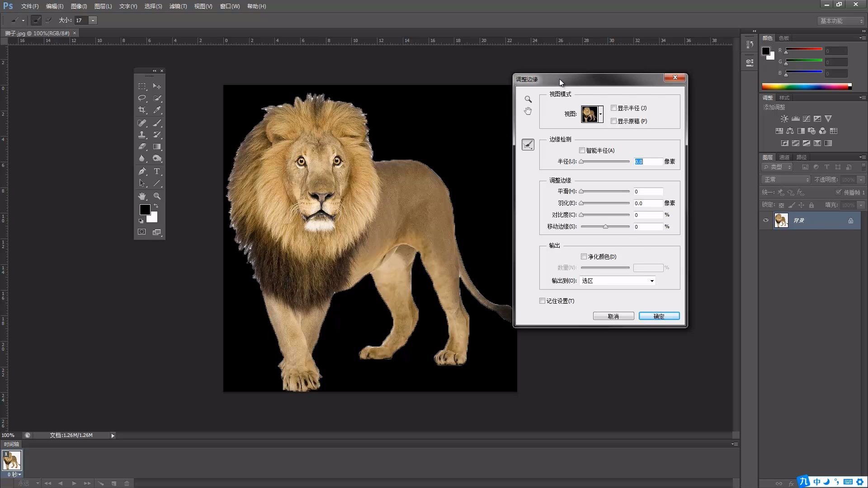This screenshot has width=868, height=488.
Task: Click the 移动边缘 shift edge slider handle
Action: tap(605, 227)
